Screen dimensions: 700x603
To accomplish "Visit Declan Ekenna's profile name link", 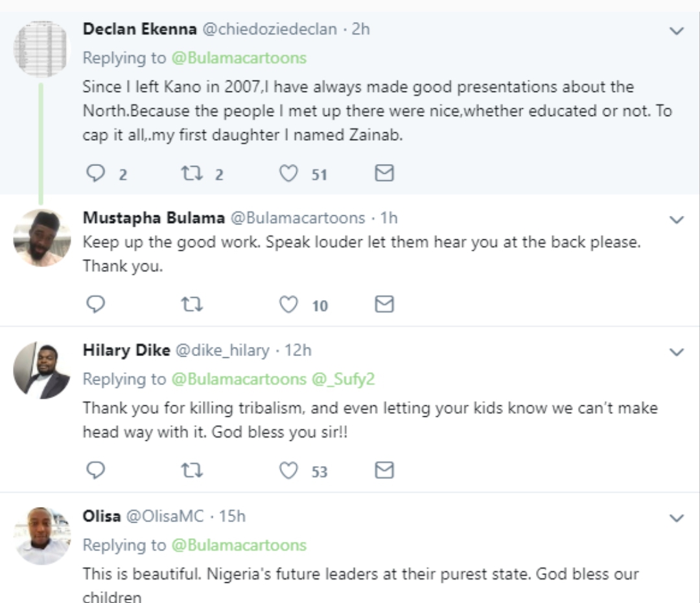I will 140,29.
